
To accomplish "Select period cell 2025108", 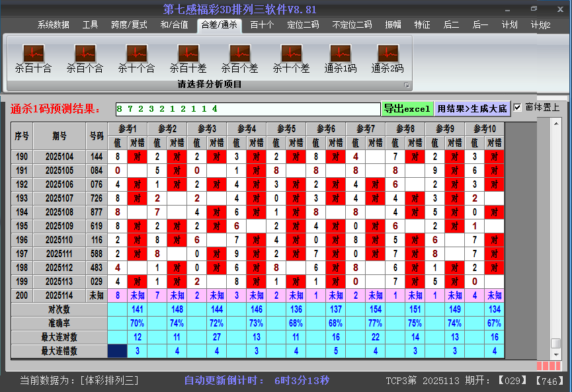I will click(60, 212).
